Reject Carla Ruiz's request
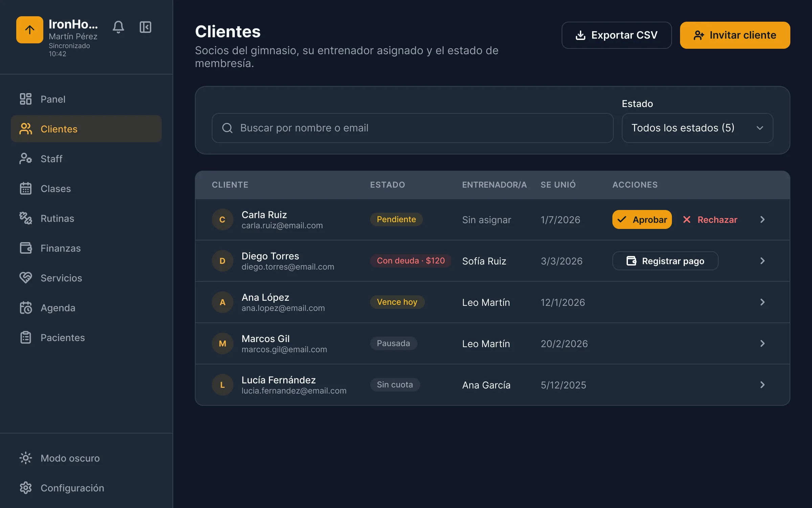The height and width of the screenshot is (508, 812). click(710, 219)
